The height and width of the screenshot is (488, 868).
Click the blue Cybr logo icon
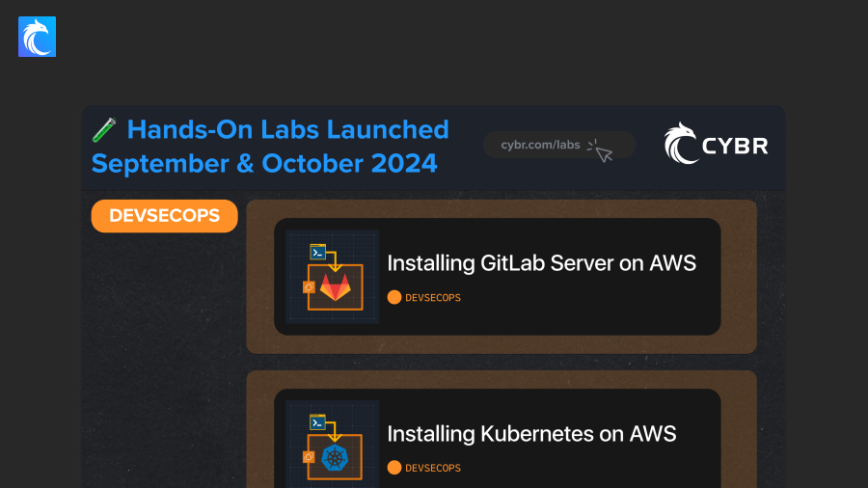[x=37, y=37]
